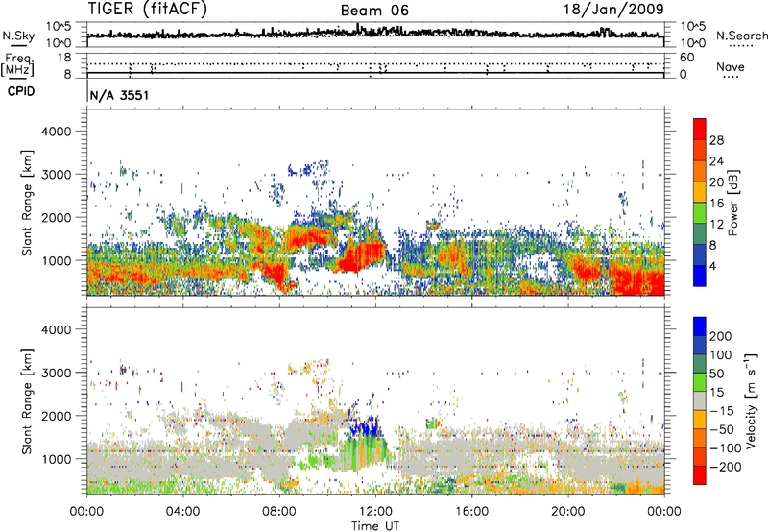
Task: Click the 60 tick on Nave axis
Action: [x=686, y=58]
